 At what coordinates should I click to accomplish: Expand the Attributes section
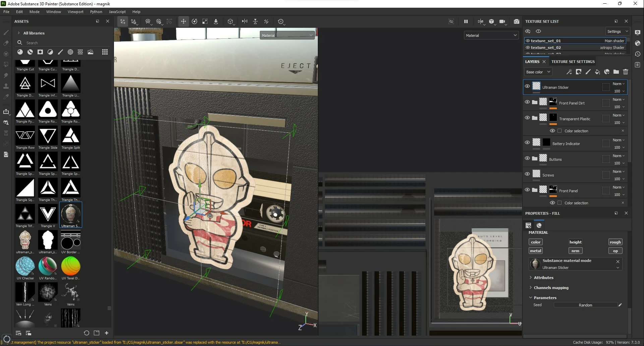click(543, 278)
